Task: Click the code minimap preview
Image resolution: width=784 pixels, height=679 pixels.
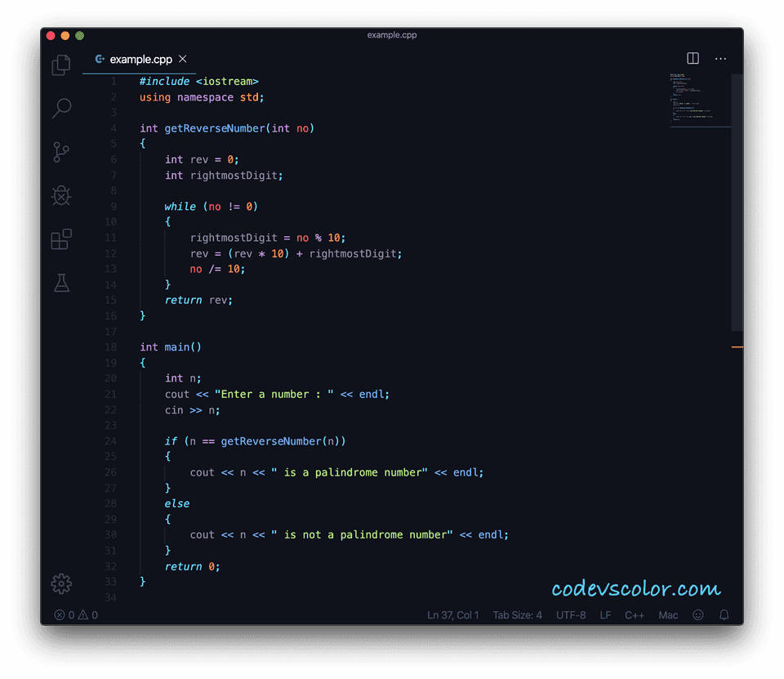Action: point(698,102)
